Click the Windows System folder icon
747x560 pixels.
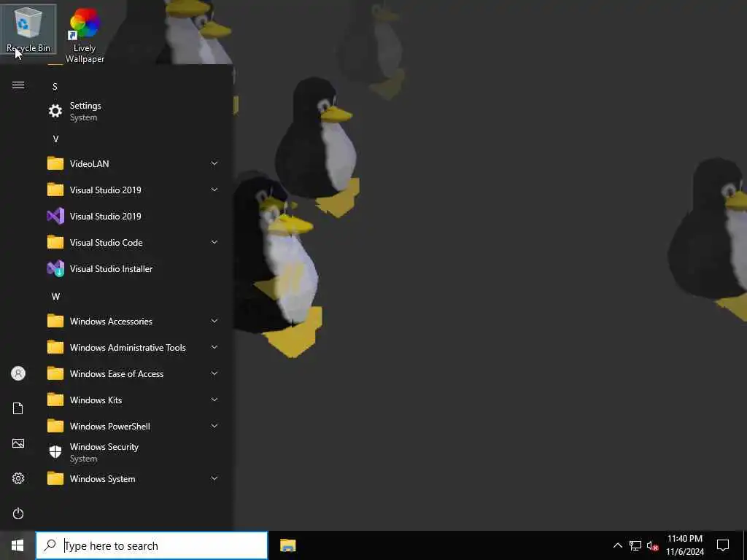tap(55, 478)
